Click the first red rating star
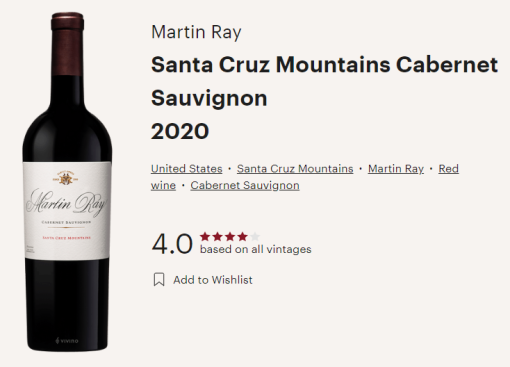 (x=205, y=237)
